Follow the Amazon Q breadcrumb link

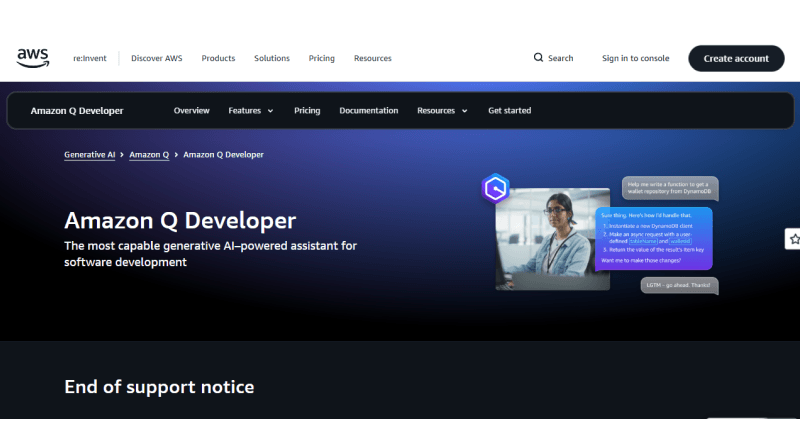[x=149, y=155]
